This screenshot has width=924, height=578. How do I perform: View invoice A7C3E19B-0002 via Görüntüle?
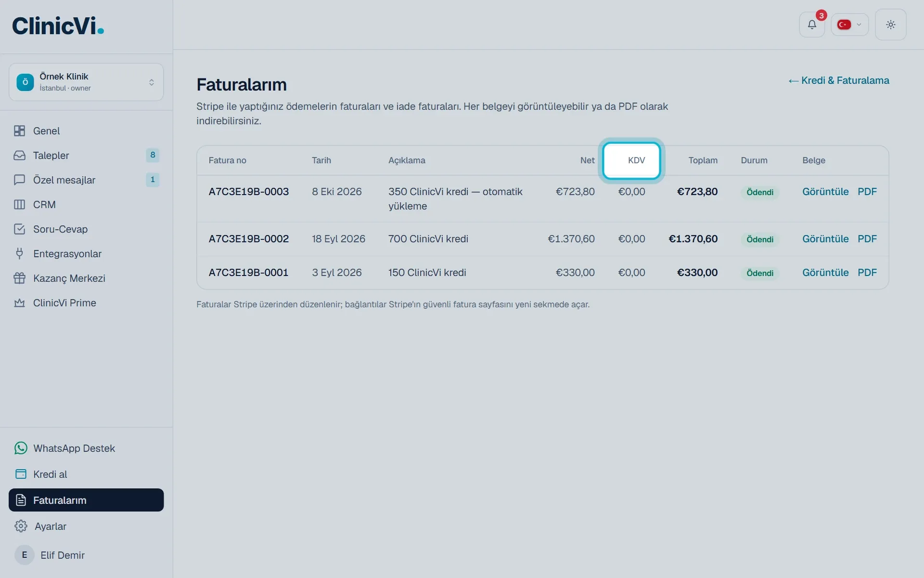pyautogui.click(x=825, y=239)
